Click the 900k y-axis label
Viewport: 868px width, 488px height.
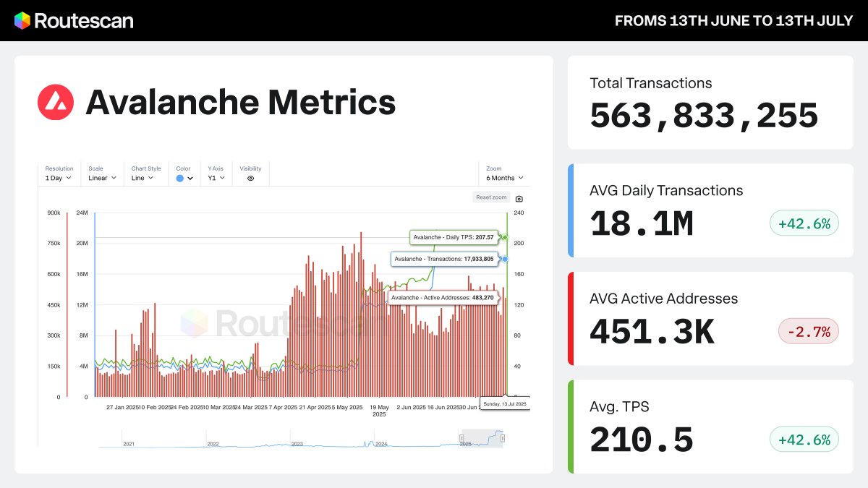53,213
